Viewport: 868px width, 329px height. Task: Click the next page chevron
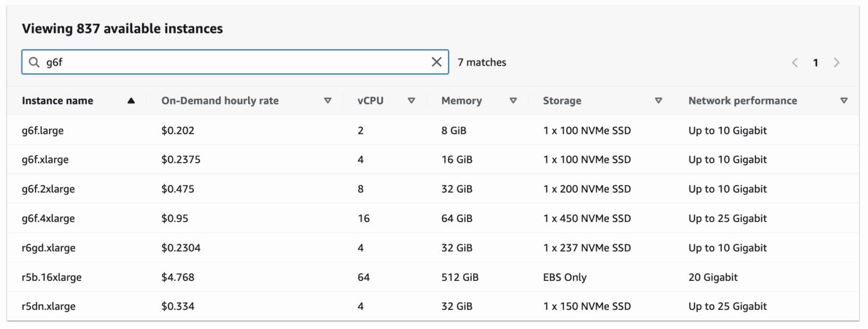(x=836, y=62)
